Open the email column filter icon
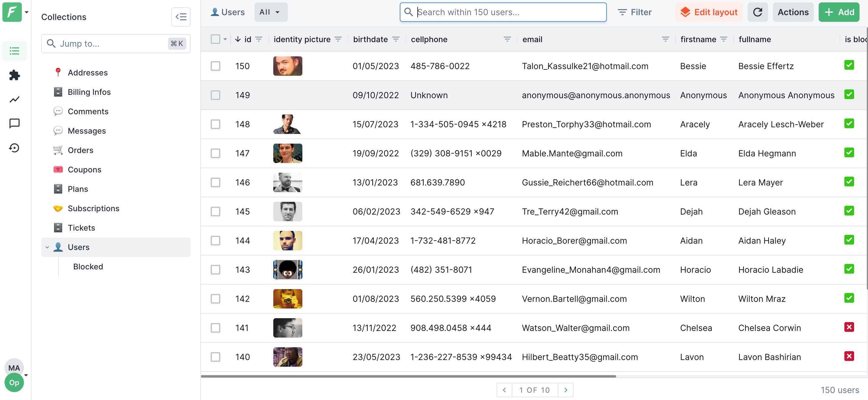The width and height of the screenshot is (868, 400). (x=665, y=39)
